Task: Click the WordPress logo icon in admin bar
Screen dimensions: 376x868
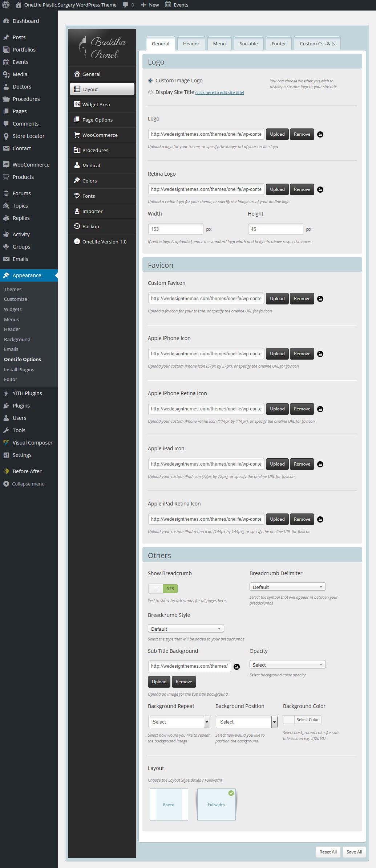Action: [x=6, y=5]
